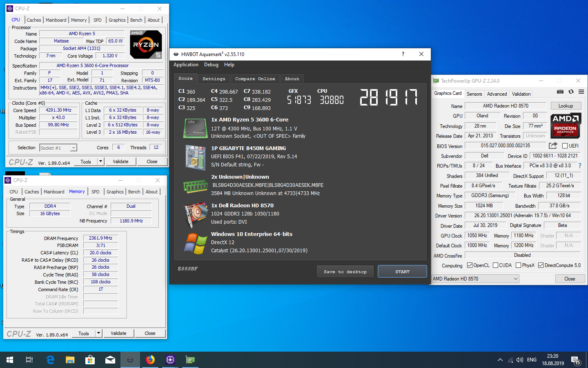Take GPU-Z screenshot with camera icon

560,92
